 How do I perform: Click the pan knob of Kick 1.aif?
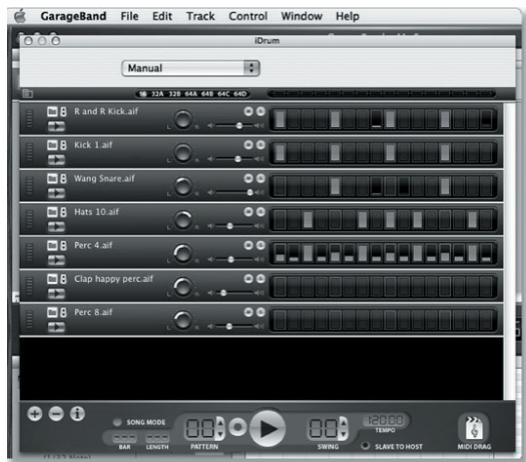183,152
